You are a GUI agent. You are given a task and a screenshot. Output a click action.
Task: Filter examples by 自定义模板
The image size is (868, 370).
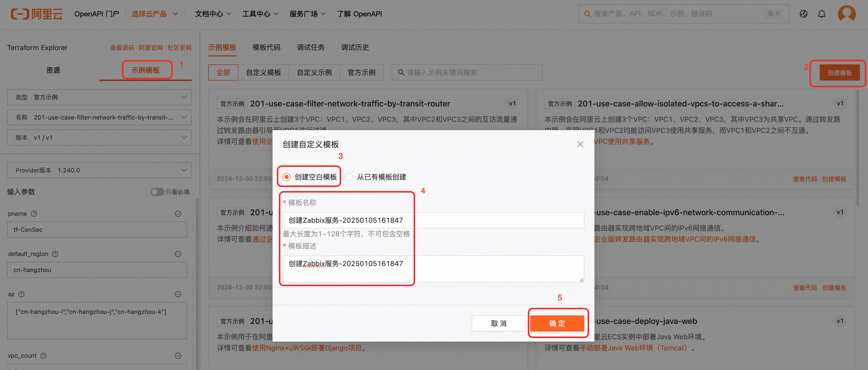click(264, 72)
